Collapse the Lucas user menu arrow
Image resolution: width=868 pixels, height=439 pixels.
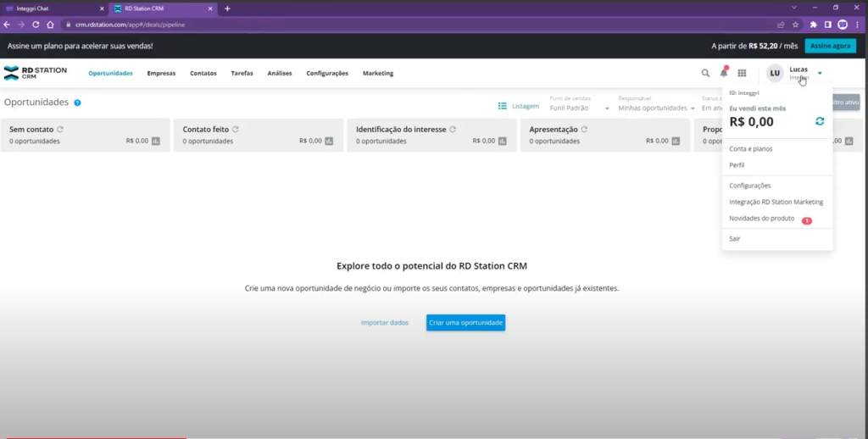pyautogui.click(x=820, y=73)
